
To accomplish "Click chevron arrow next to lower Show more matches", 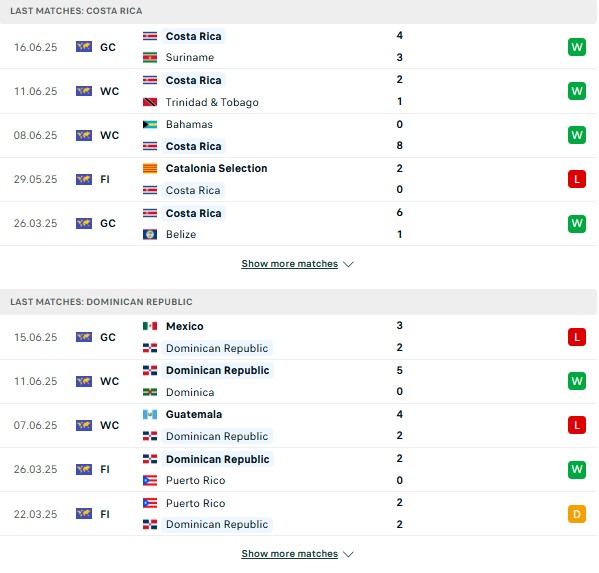I will click(348, 554).
